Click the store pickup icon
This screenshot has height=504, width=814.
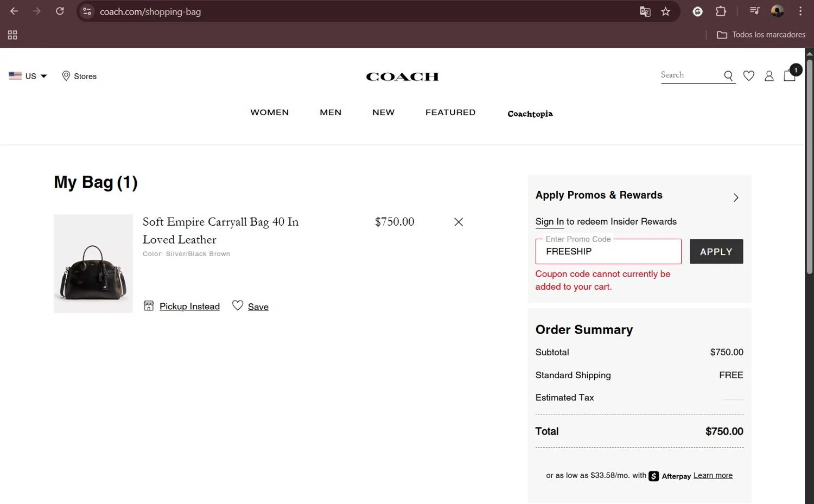pyautogui.click(x=149, y=305)
